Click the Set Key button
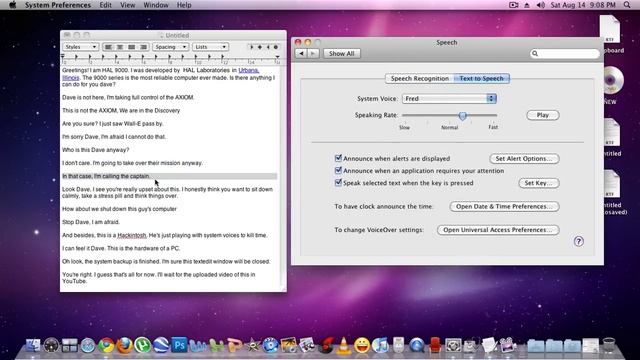 click(539, 183)
